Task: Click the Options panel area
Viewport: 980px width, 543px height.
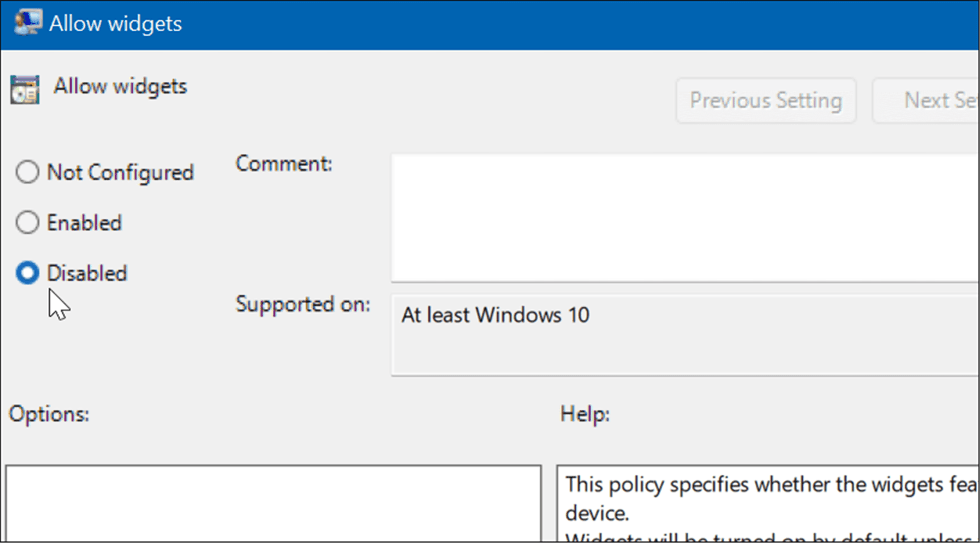Action: pos(273,505)
